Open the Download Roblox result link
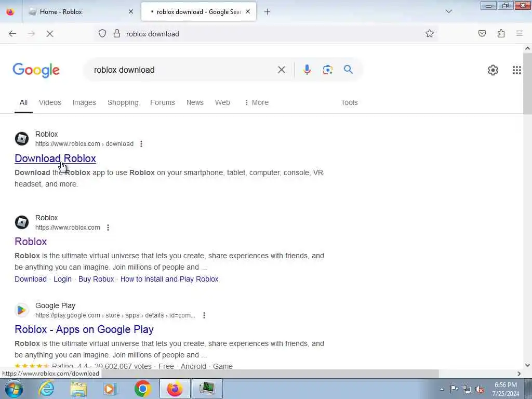Screen dimensions: 532x399 pyautogui.click(x=55, y=158)
